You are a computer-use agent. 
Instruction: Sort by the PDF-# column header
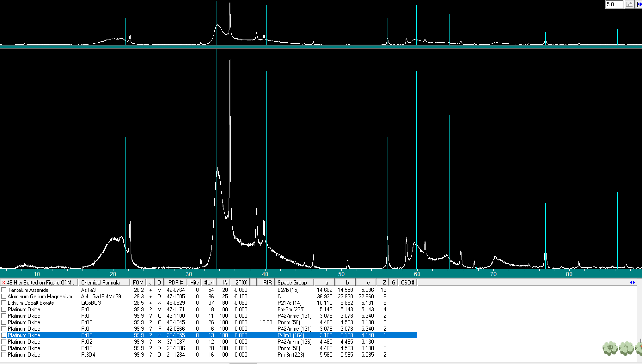click(x=175, y=282)
